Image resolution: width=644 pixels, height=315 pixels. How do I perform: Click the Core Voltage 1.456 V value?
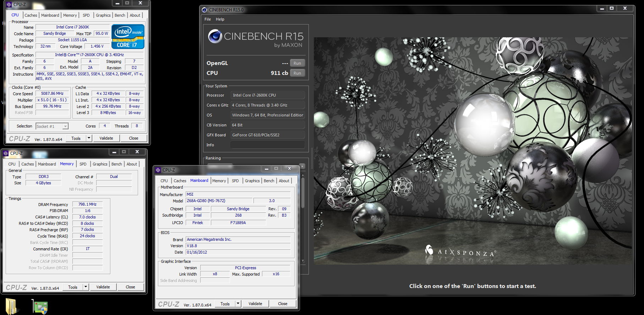[x=97, y=47]
